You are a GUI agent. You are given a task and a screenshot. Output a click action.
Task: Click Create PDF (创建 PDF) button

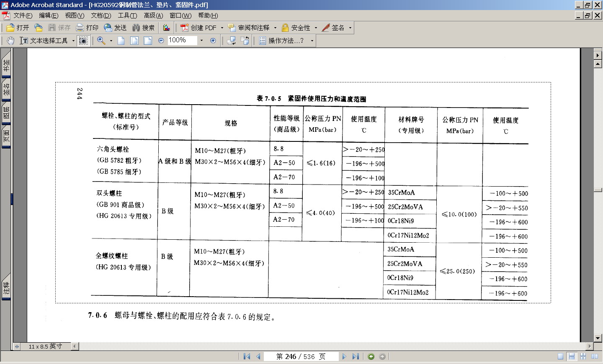pyautogui.click(x=198, y=28)
